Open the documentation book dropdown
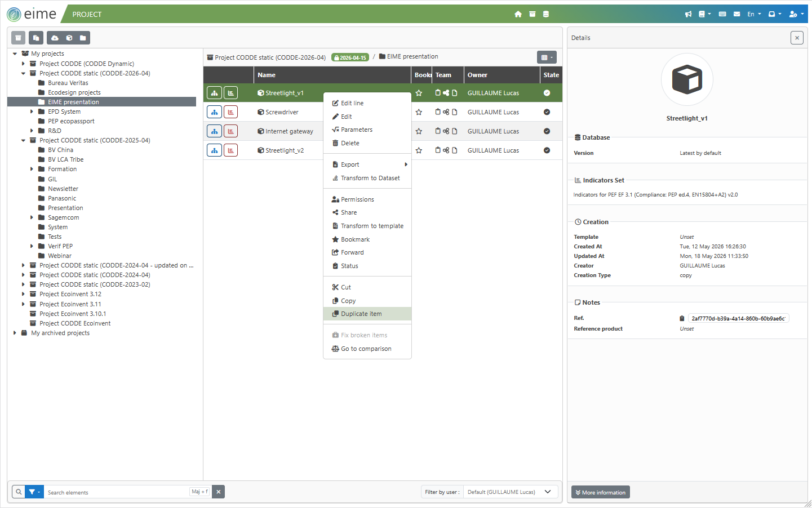Viewport: 812px width, 508px height. [705, 14]
